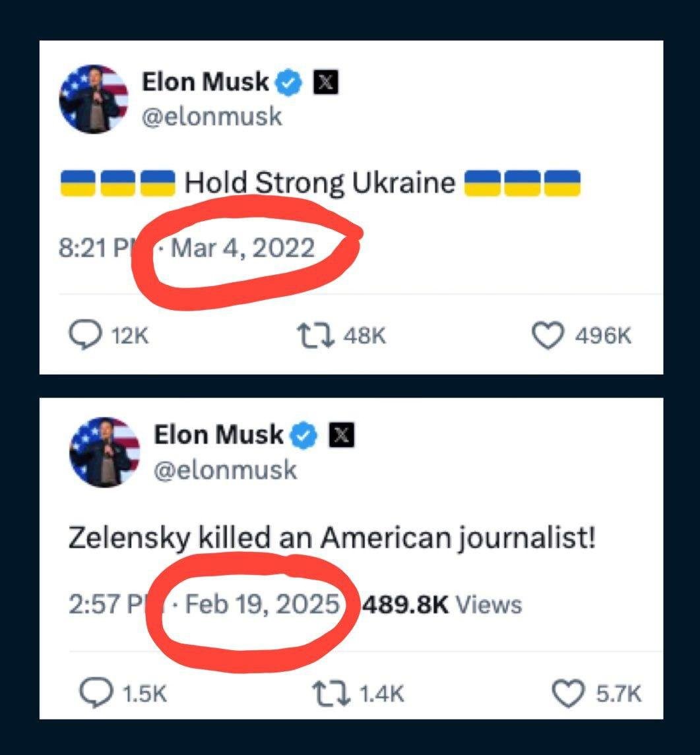Click the blue verified badge on the Ukraine tweet

click(289, 83)
